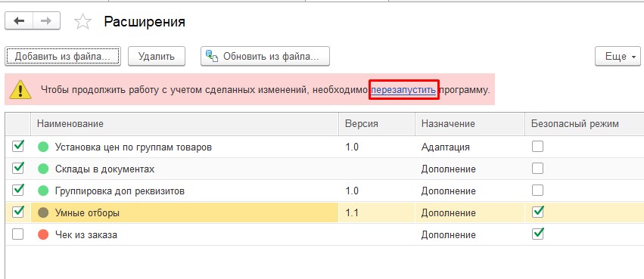Open the Еще dropdown menu
The width and height of the screenshot is (644, 279).
click(618, 56)
